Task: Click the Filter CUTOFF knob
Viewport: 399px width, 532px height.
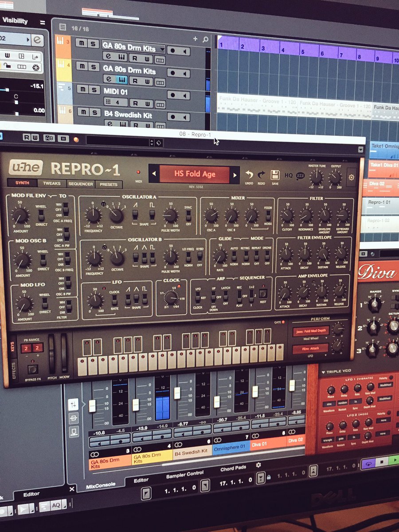Action: click(x=287, y=215)
